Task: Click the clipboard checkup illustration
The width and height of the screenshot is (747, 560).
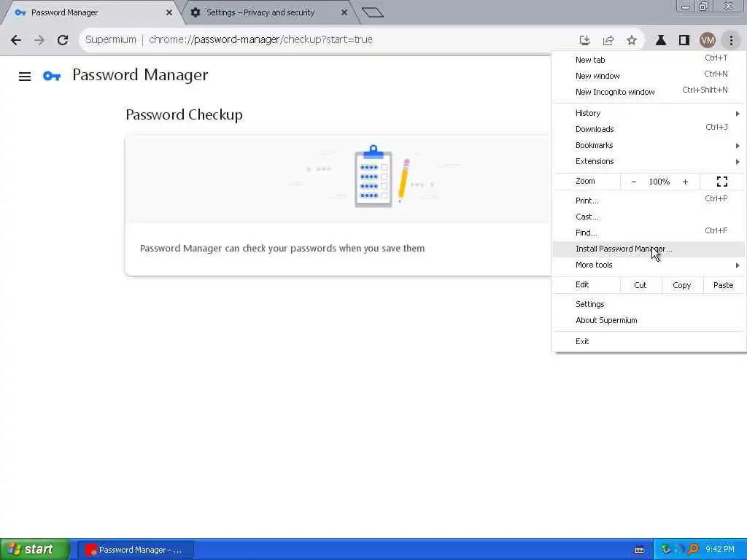Action: click(373, 176)
